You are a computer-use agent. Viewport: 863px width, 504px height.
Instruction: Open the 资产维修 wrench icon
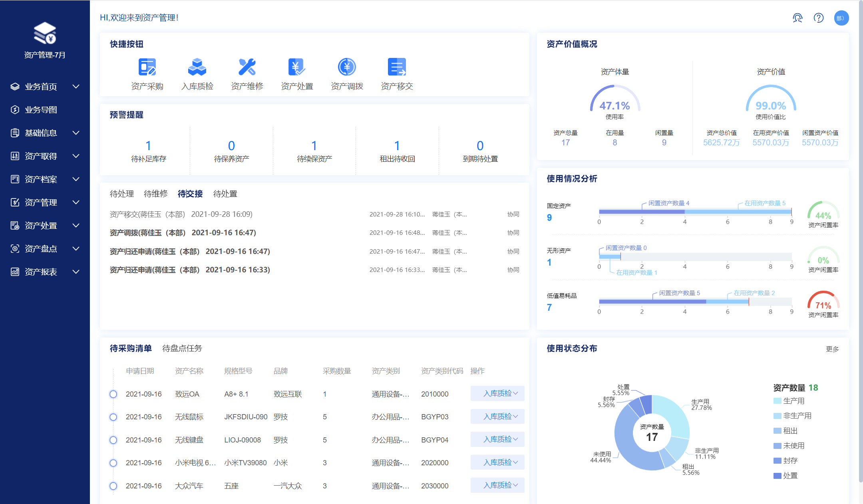[x=247, y=67]
